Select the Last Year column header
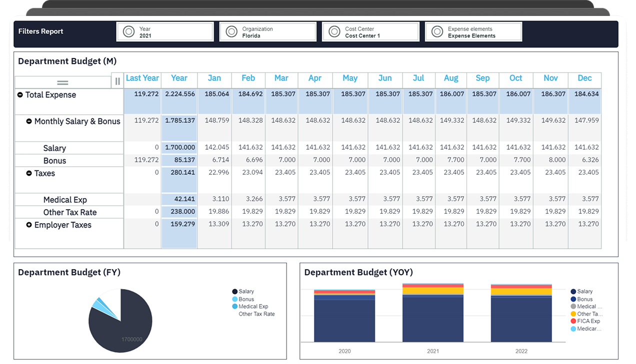636x364 pixels. (x=142, y=78)
